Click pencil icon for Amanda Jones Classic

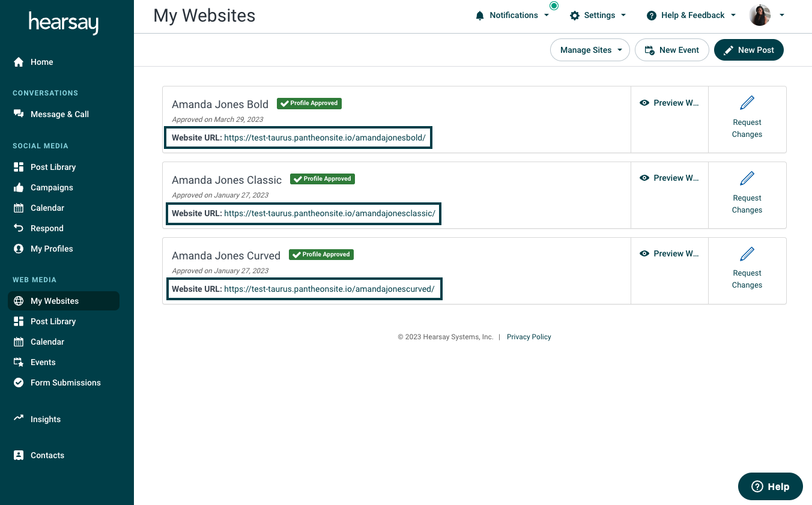coord(747,178)
